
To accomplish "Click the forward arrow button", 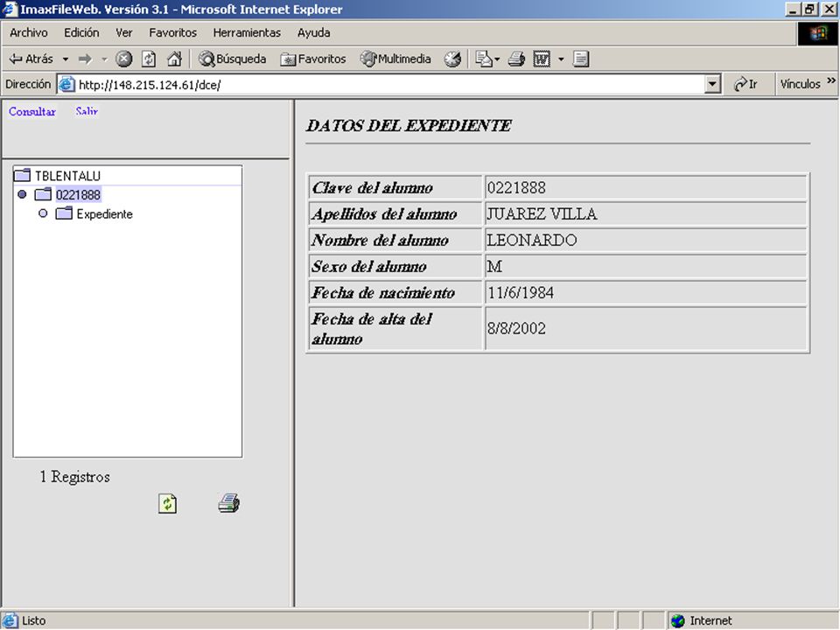I will click(x=86, y=59).
